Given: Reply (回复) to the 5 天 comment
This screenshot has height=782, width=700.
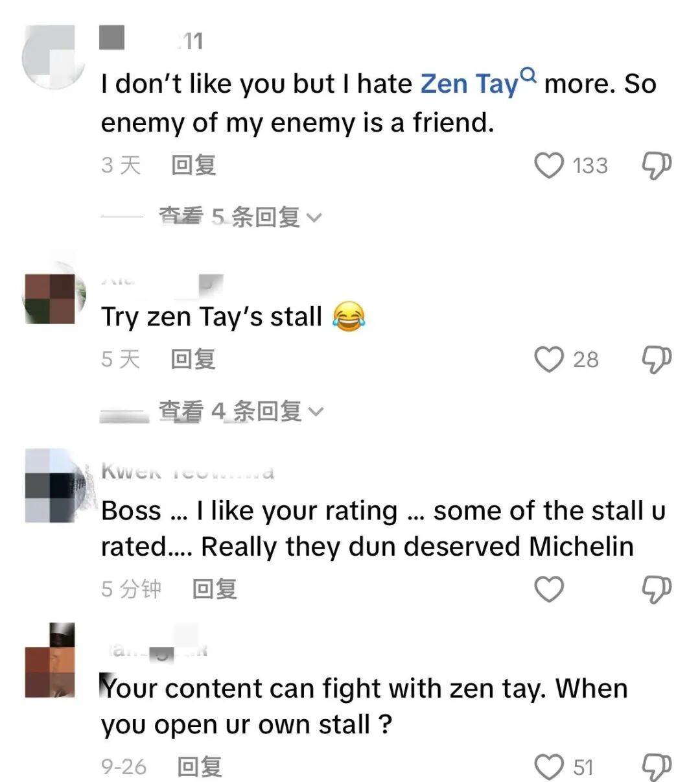Looking at the screenshot, I should [193, 359].
